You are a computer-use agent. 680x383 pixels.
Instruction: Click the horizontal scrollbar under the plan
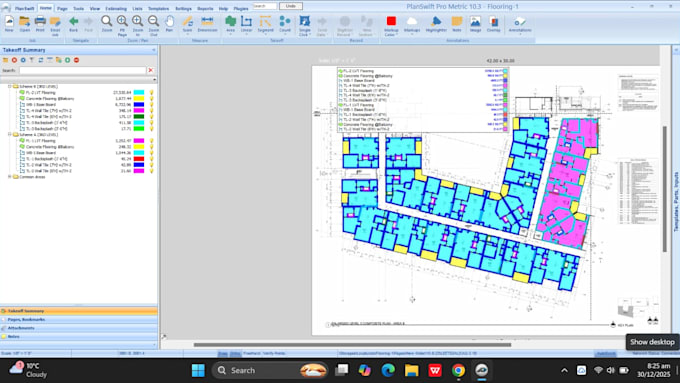click(352, 345)
